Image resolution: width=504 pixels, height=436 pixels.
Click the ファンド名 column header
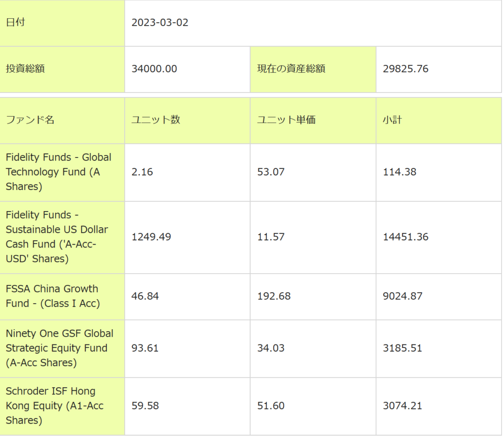[x=30, y=120]
